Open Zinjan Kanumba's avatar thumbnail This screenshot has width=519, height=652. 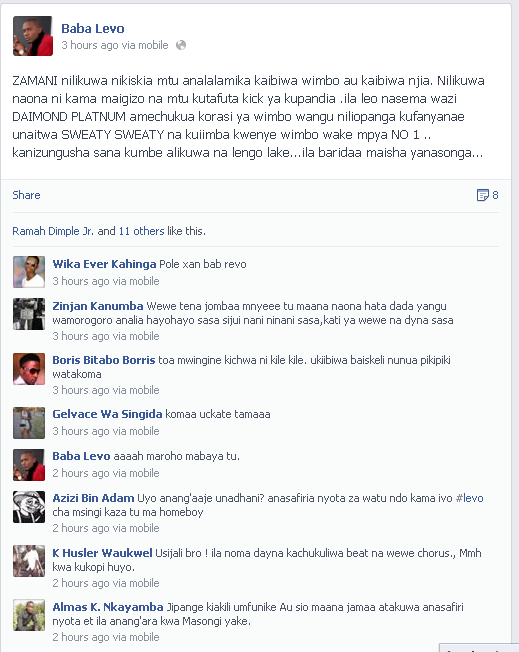[x=29, y=314]
